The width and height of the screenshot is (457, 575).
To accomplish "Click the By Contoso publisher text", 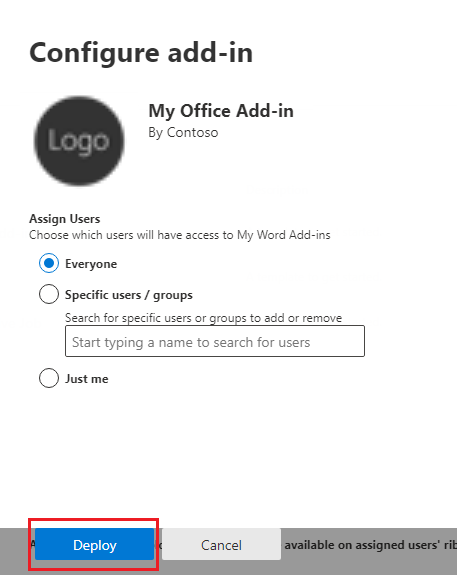I will point(183,133).
